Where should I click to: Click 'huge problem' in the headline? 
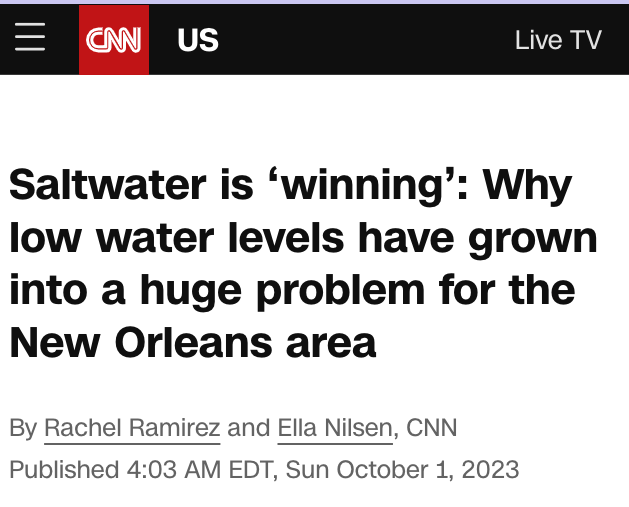[x=267, y=291]
